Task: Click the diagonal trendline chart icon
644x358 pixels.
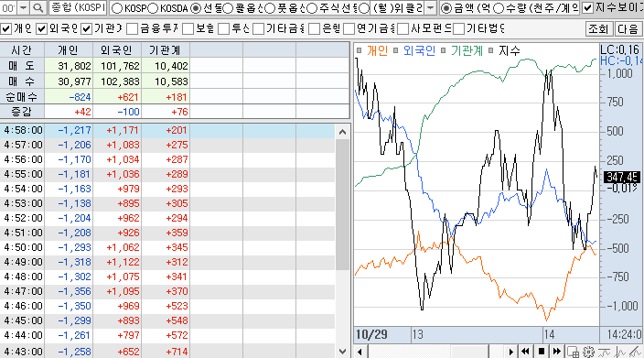Action: click(637, 352)
